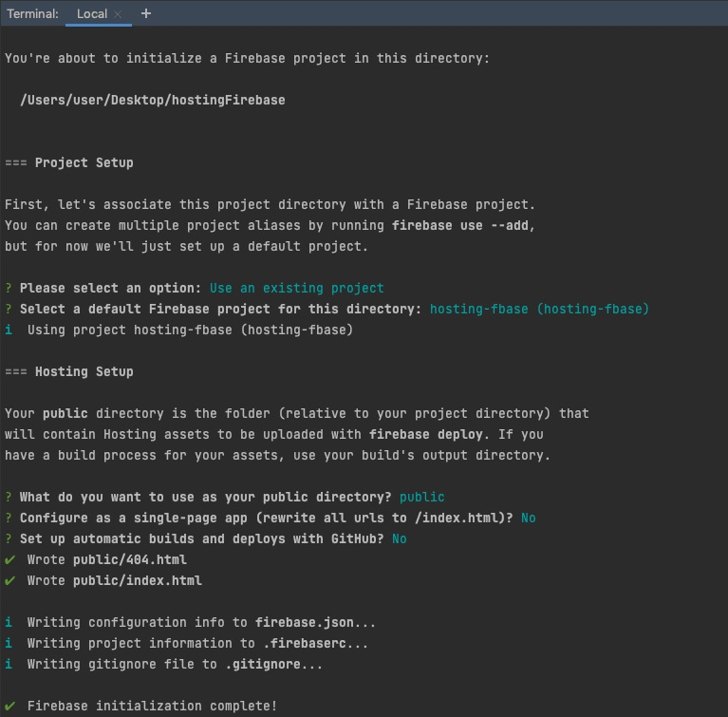Viewport: 728px width, 717px height.
Task: Click '.firebaserc...' file name
Action: (x=315, y=644)
